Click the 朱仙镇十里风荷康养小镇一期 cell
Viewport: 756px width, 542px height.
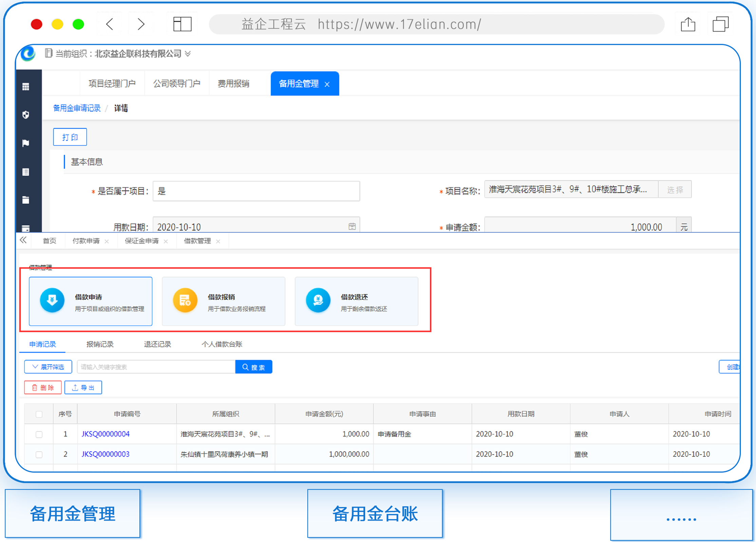tap(226, 454)
